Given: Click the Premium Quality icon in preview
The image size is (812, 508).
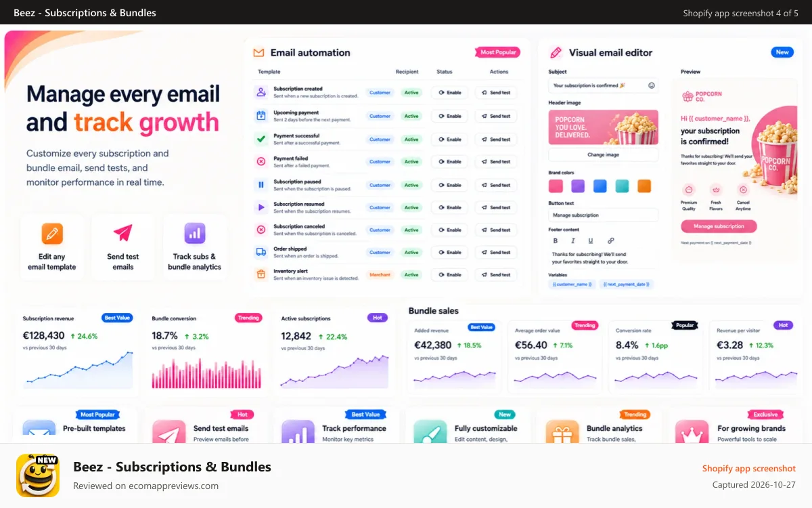Looking at the screenshot, I should coord(689,190).
